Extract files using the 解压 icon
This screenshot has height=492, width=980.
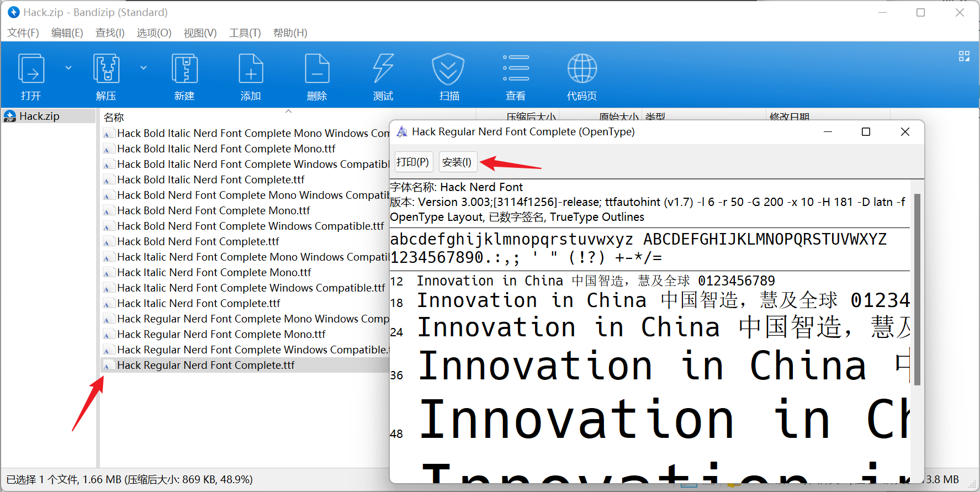tap(106, 76)
